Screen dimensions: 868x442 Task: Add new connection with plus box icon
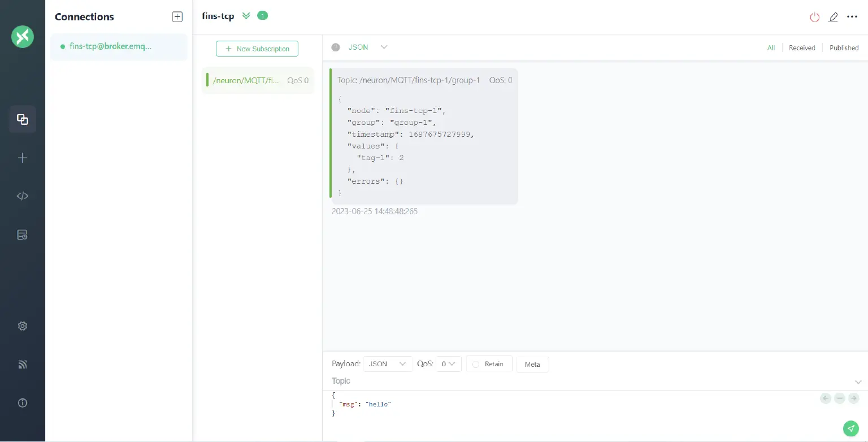tap(177, 17)
